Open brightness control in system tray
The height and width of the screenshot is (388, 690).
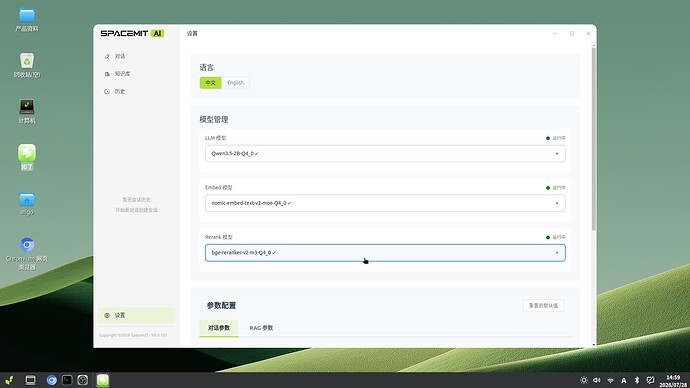584,380
